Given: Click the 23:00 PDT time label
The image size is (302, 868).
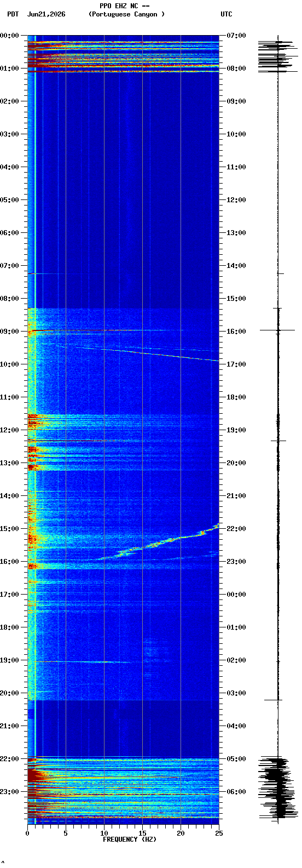Looking at the screenshot, I should [x=9, y=791].
